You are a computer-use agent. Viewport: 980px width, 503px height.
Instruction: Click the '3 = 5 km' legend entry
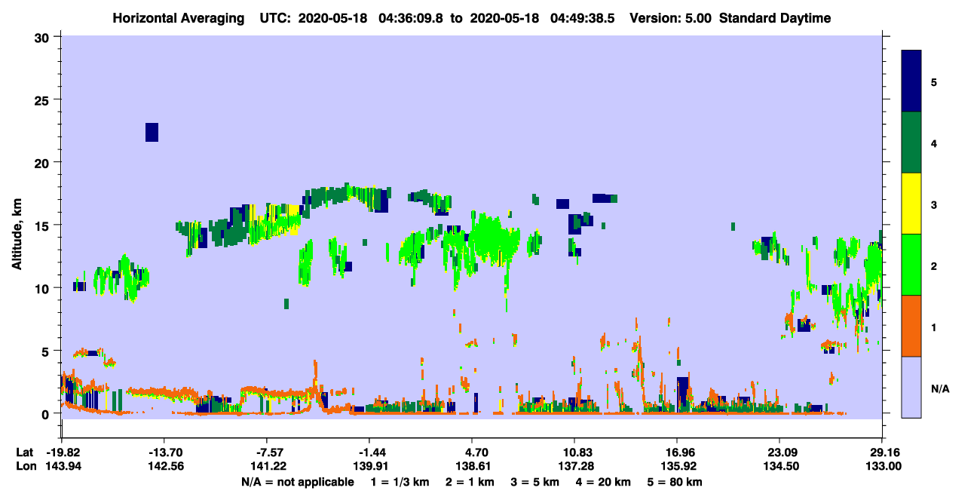coord(534,482)
